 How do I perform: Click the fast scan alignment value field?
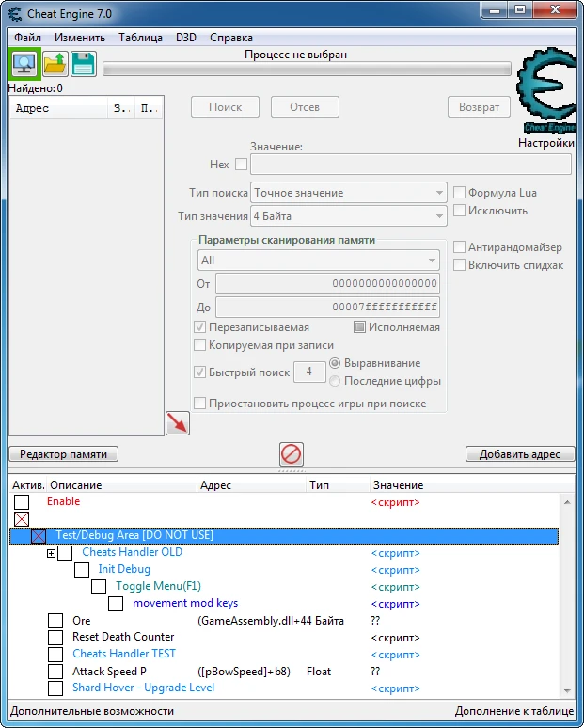tap(309, 372)
